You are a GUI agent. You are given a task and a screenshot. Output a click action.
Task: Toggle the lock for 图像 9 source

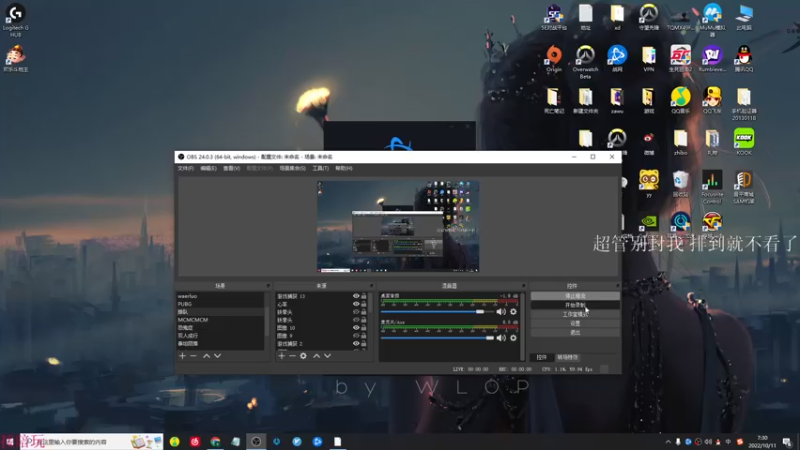point(364,336)
